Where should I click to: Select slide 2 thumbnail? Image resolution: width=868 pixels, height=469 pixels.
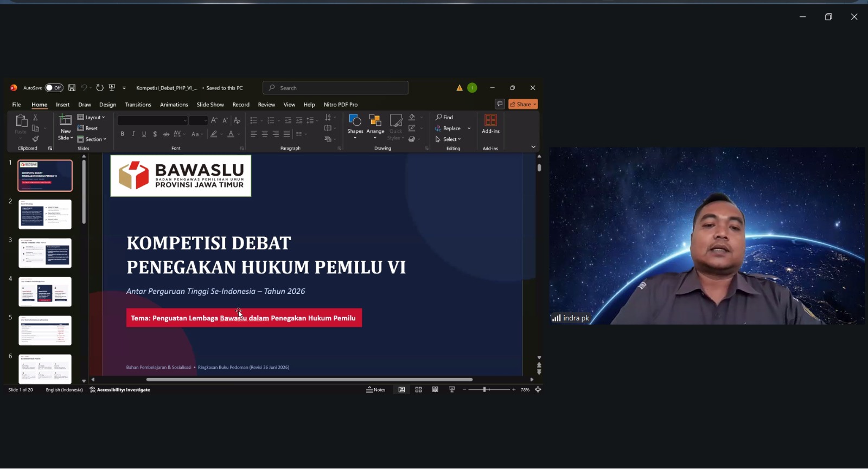tap(45, 214)
